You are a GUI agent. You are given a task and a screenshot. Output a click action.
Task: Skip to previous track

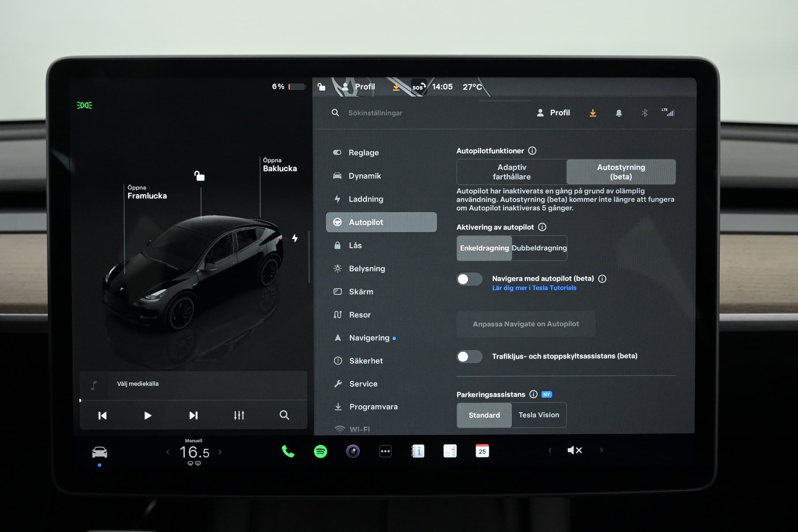point(102,415)
